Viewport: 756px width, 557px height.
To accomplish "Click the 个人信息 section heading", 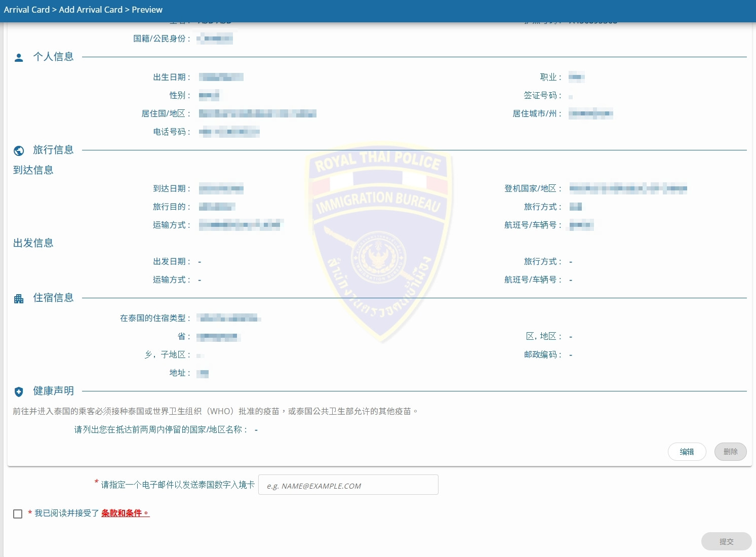I will point(53,57).
